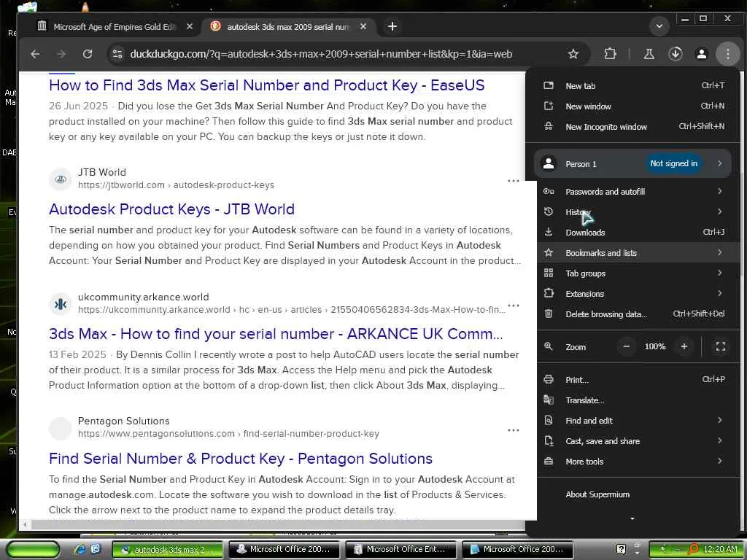Enter fullscreen using the zoom row icon
Viewport: 747px width, 560px height.
pyautogui.click(x=721, y=346)
